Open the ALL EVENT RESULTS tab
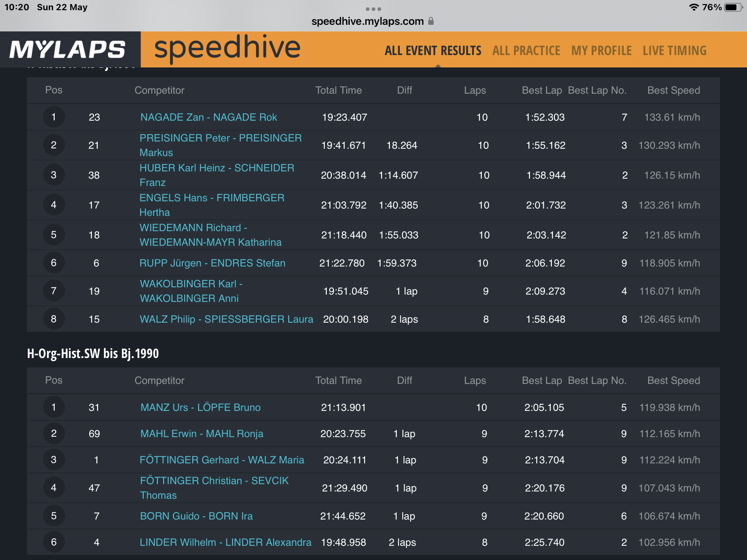This screenshot has width=747, height=560. click(433, 51)
